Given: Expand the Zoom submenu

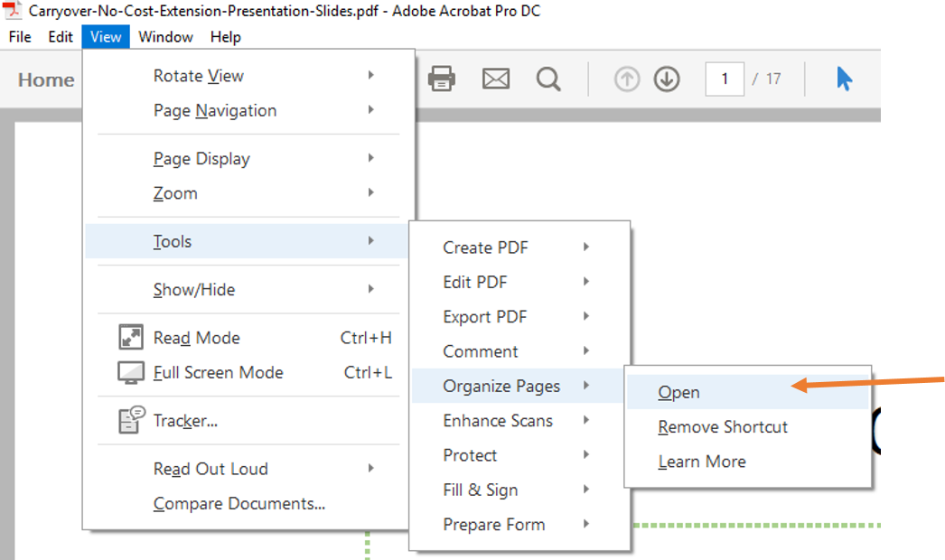Looking at the screenshot, I should pos(174,192).
